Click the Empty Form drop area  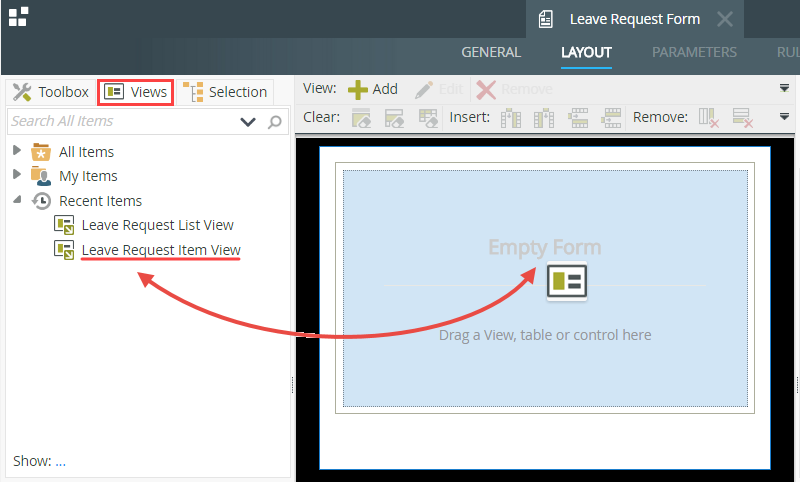coord(545,288)
